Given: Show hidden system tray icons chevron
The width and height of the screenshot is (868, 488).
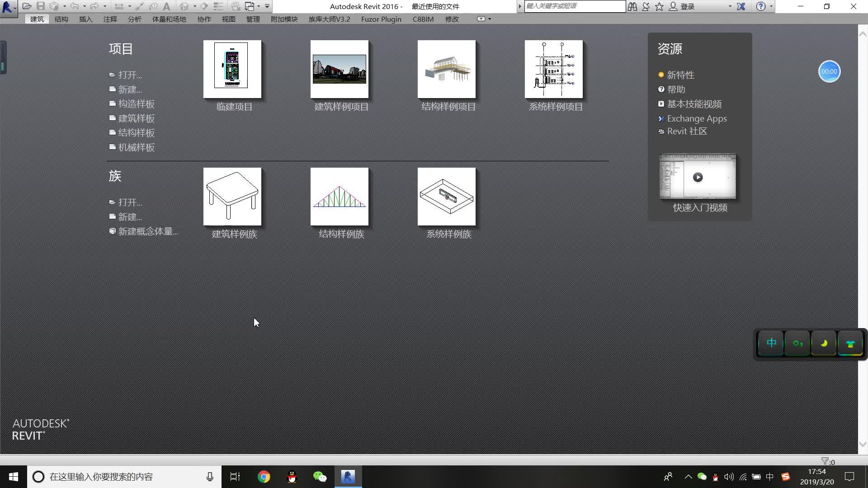Looking at the screenshot, I should point(688,477).
